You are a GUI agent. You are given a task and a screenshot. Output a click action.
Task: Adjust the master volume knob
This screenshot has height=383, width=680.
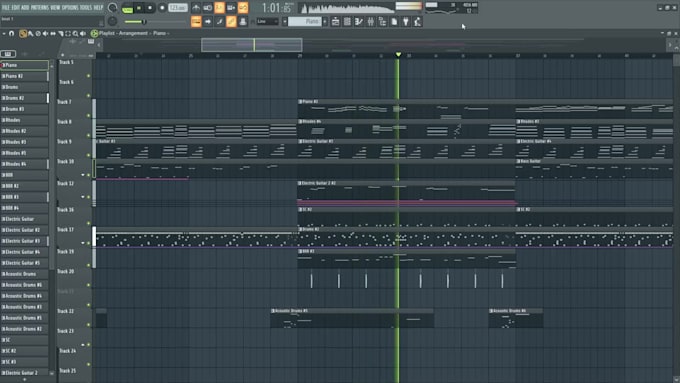click(x=112, y=8)
